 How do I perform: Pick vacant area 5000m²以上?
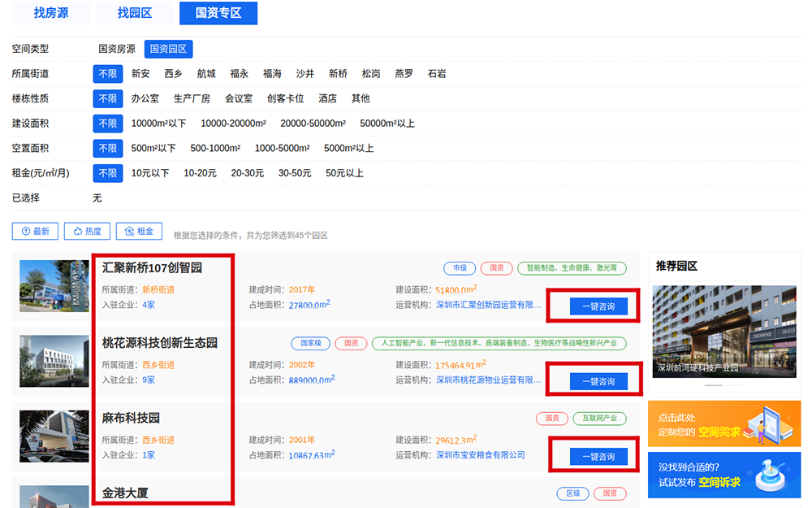pos(349,148)
